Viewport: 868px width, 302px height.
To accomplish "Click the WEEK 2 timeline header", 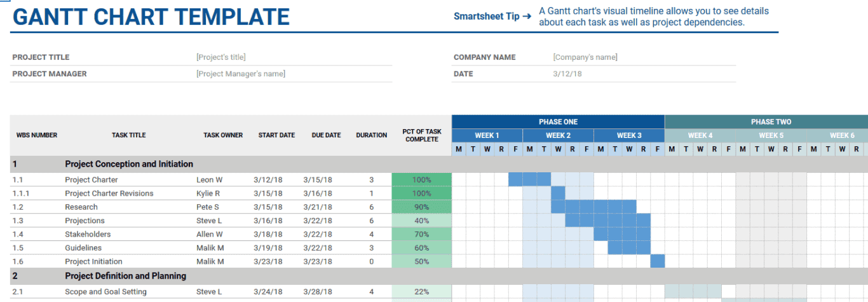I will [558, 135].
